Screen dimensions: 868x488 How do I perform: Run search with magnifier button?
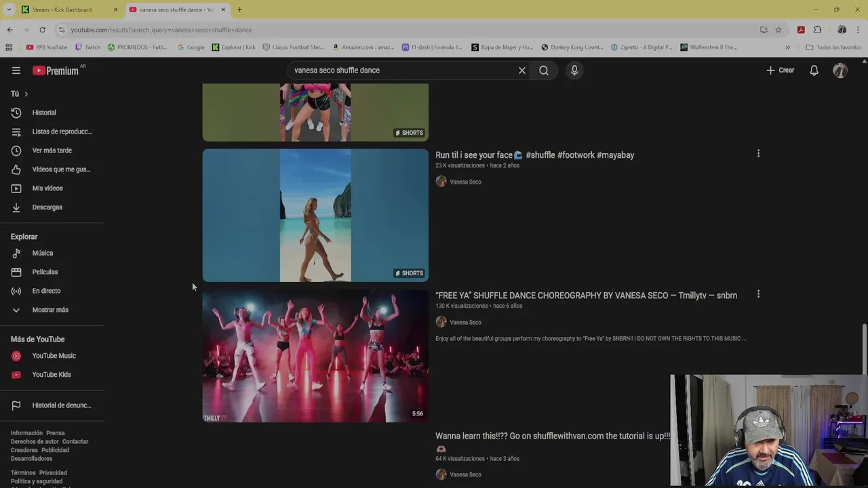click(x=544, y=70)
